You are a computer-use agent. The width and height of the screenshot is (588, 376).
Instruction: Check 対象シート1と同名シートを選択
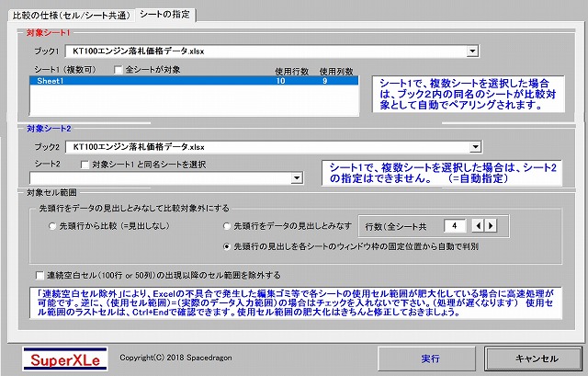85,165
